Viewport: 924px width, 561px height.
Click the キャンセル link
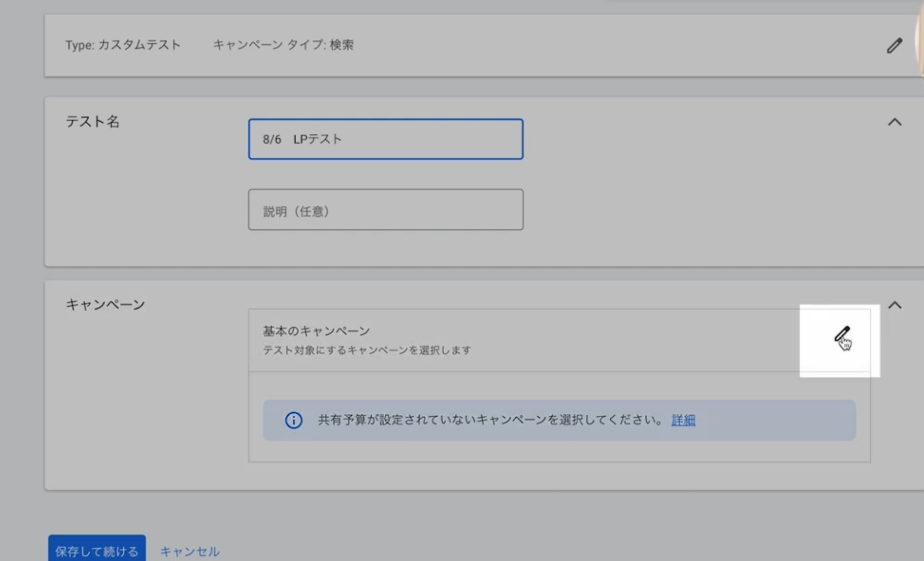click(x=190, y=551)
